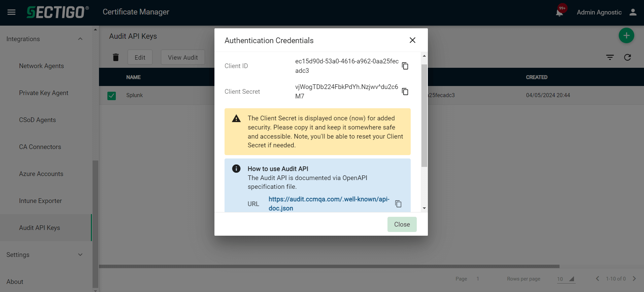
Task: Click the Edit button
Action: (x=140, y=57)
